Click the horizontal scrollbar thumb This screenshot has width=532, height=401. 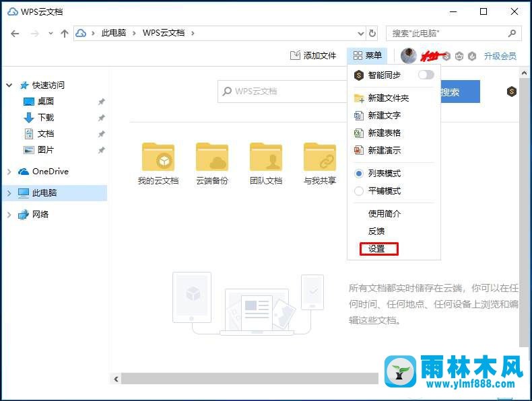coord(250,379)
